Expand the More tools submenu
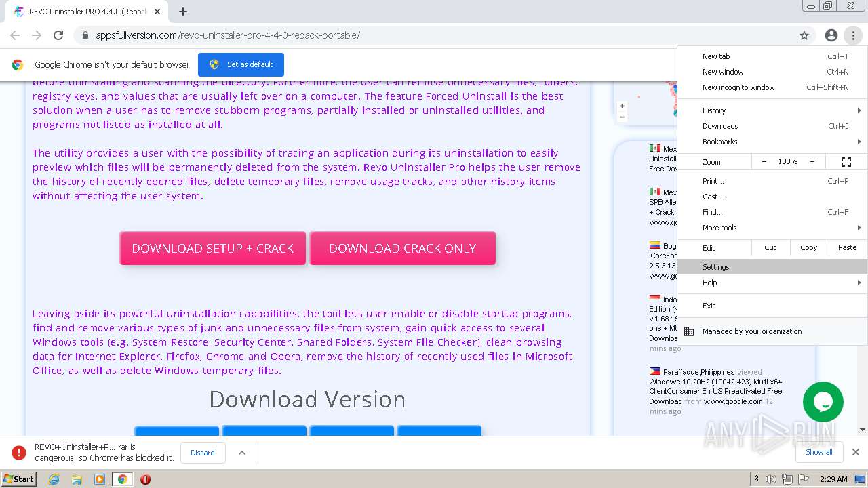Screen dimensions: 868x488 point(772,228)
